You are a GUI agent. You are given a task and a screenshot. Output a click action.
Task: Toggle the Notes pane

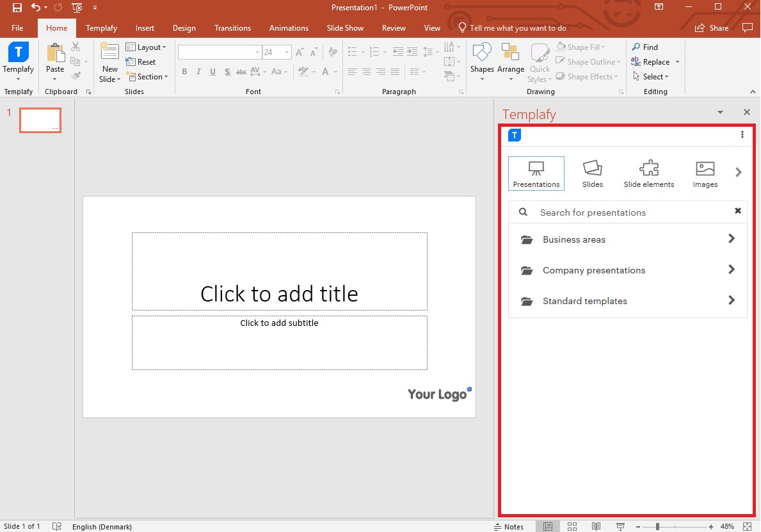[x=509, y=527]
